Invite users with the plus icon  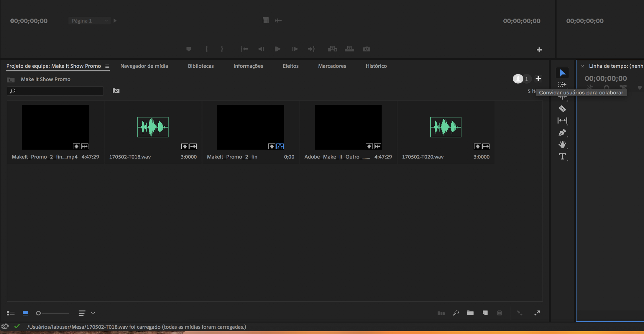[538, 79]
